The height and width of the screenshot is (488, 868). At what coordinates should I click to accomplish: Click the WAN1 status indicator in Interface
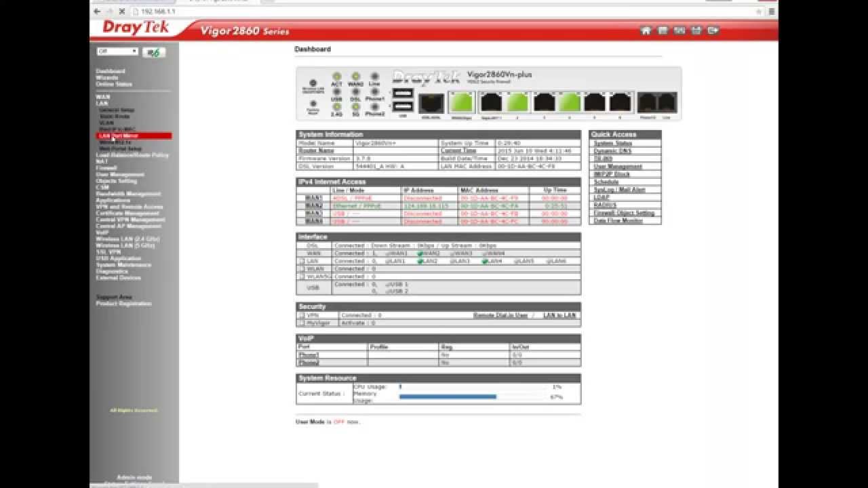coord(387,253)
